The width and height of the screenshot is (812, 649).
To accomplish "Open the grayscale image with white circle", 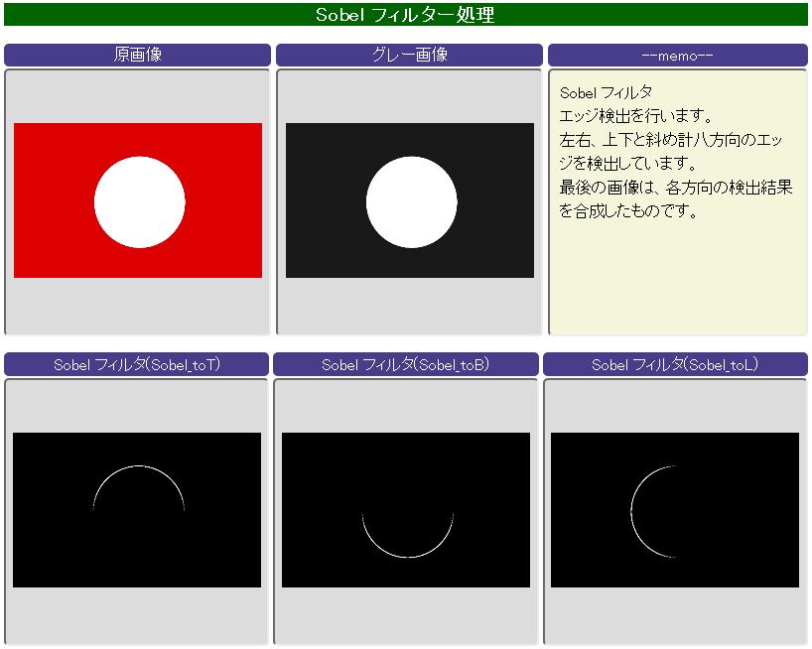I will [410, 200].
